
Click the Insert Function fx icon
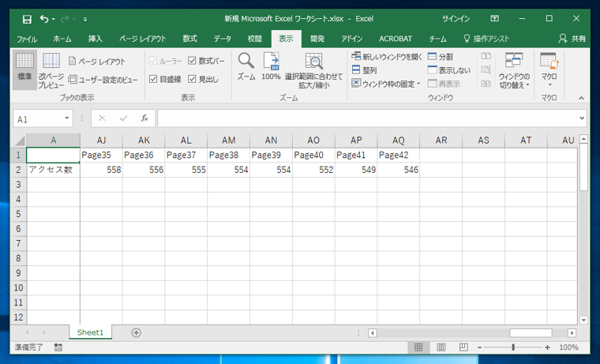coord(144,118)
